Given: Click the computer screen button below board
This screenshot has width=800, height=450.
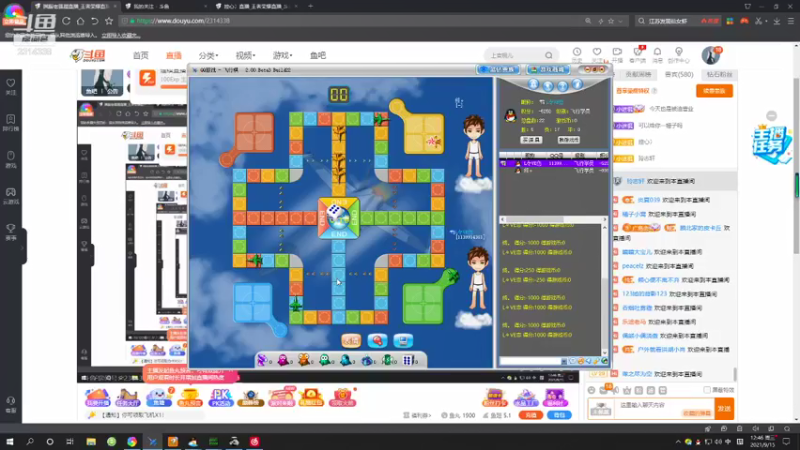Looking at the screenshot, I should coord(403,341).
